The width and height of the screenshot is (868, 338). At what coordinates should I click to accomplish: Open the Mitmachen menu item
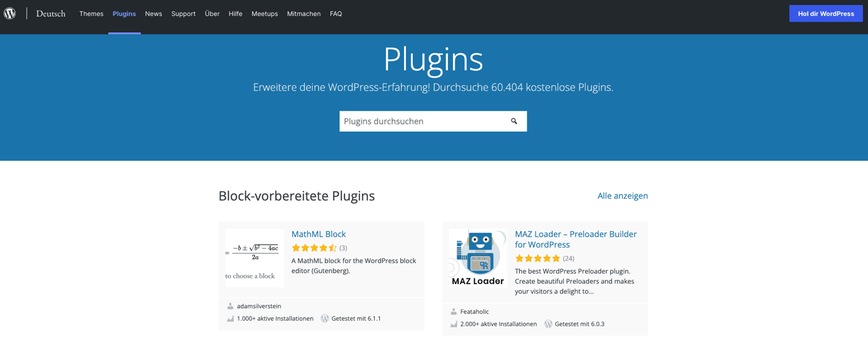pyautogui.click(x=304, y=14)
